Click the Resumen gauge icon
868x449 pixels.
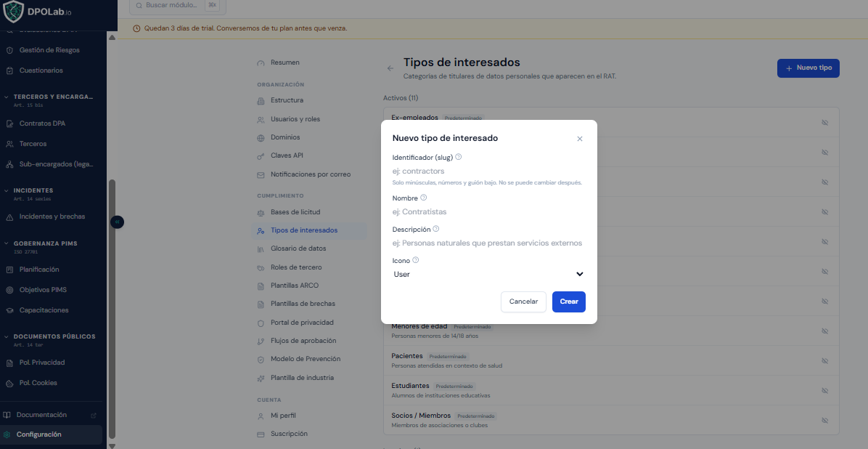[x=261, y=62]
